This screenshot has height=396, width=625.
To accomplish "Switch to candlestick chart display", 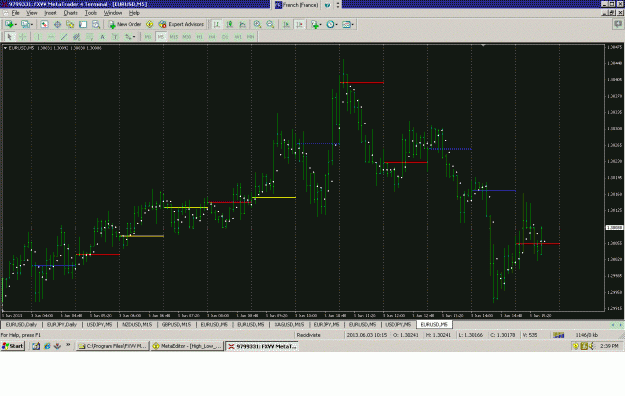I will 230,24.
